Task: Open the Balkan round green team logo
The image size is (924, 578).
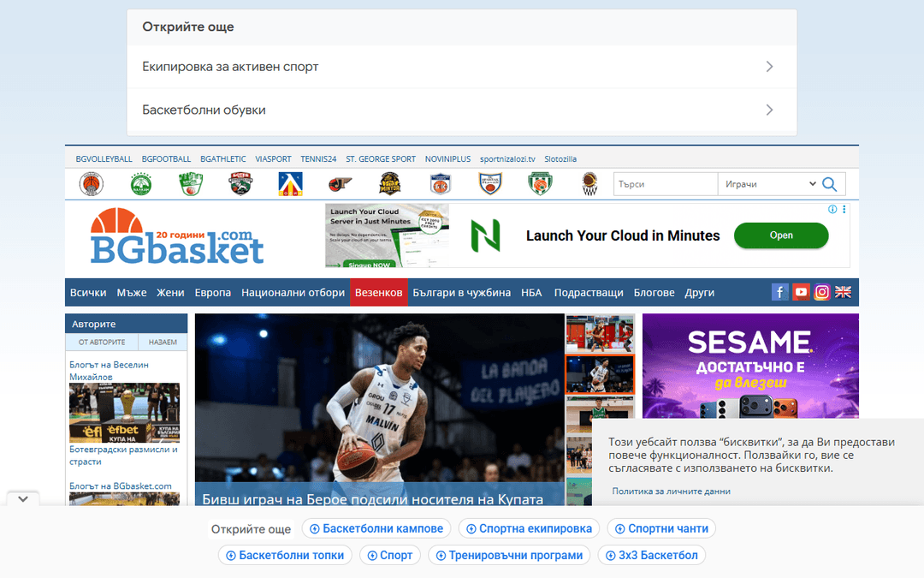Action: click(141, 184)
